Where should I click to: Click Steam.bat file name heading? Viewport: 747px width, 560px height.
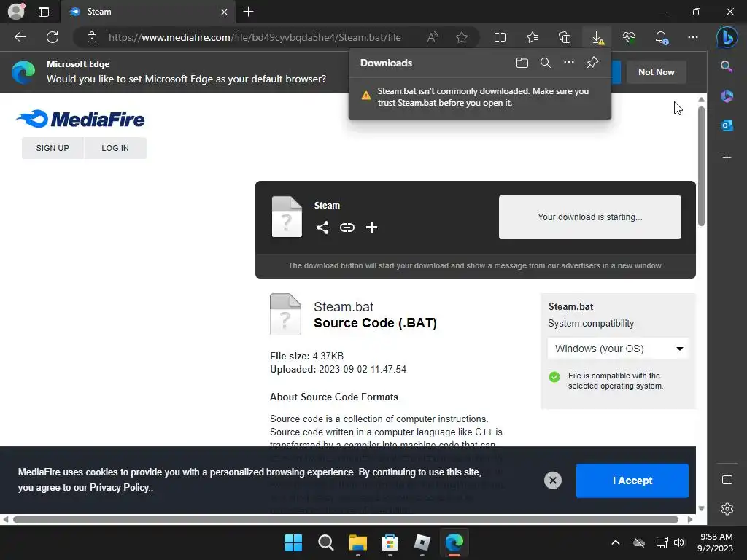[344, 307]
